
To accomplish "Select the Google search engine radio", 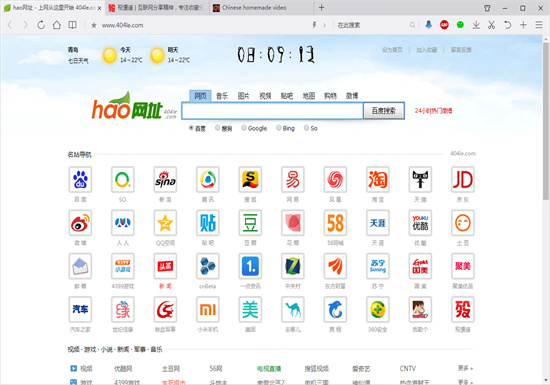I will (x=244, y=128).
